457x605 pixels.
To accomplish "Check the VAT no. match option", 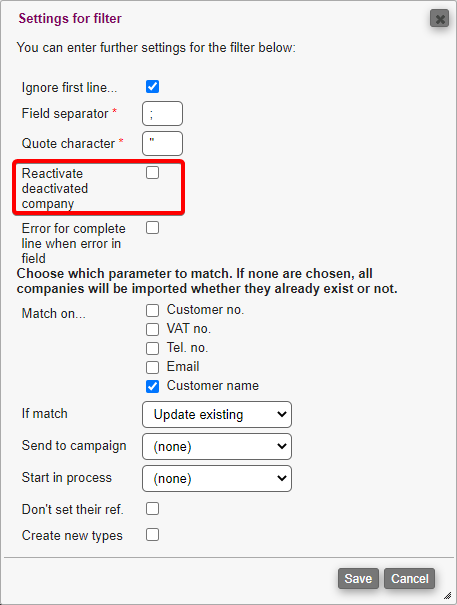I will pyautogui.click(x=152, y=329).
